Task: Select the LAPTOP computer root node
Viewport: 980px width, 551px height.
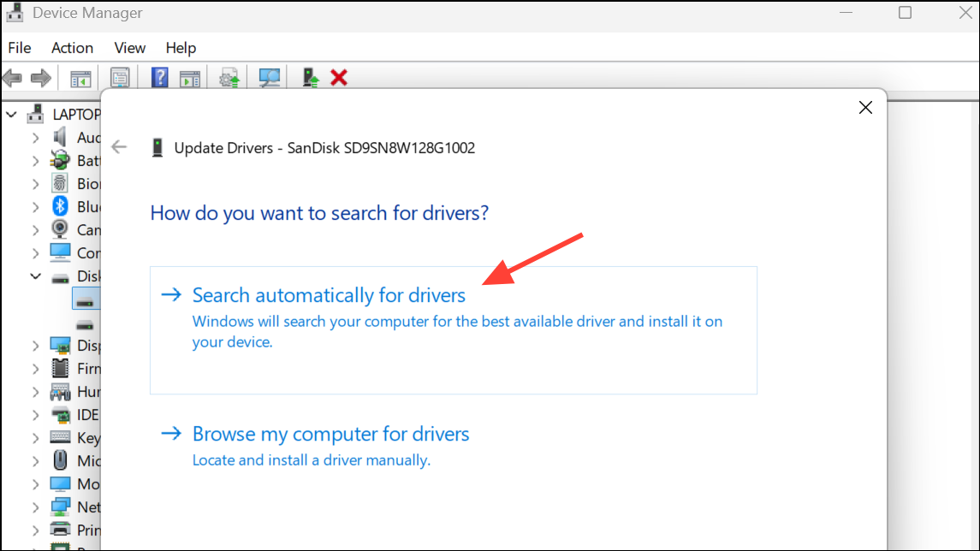Action: tap(63, 115)
